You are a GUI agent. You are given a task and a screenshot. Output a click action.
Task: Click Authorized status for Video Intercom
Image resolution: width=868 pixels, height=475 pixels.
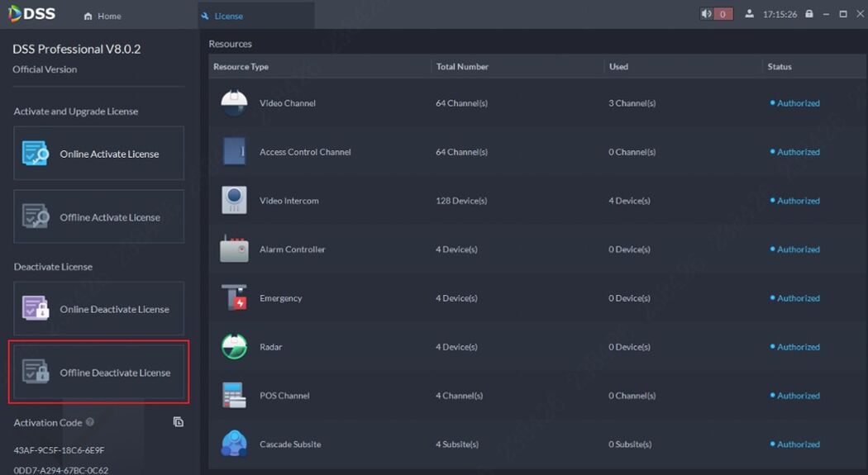click(795, 200)
